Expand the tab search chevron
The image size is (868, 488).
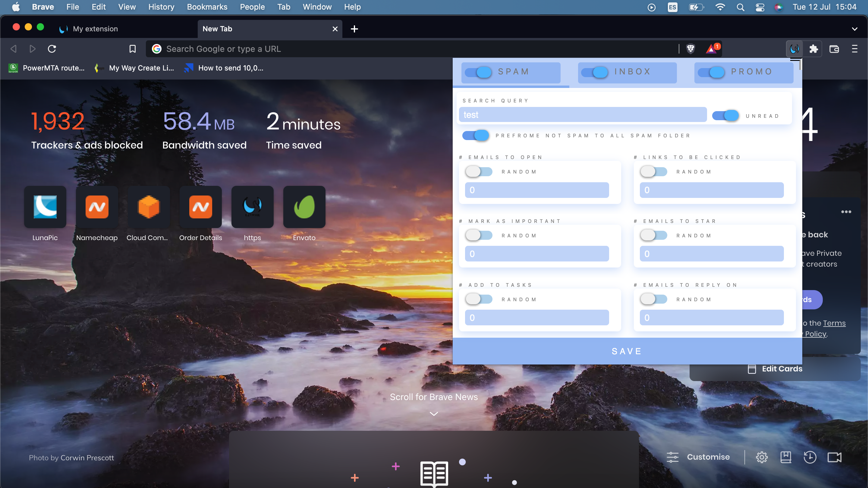coord(854,29)
